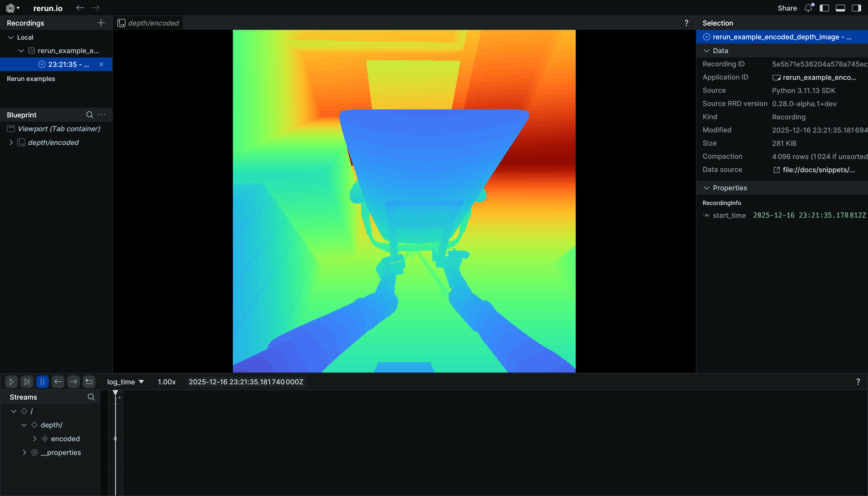Search the Streams panel
This screenshot has width=868, height=496.
[91, 397]
